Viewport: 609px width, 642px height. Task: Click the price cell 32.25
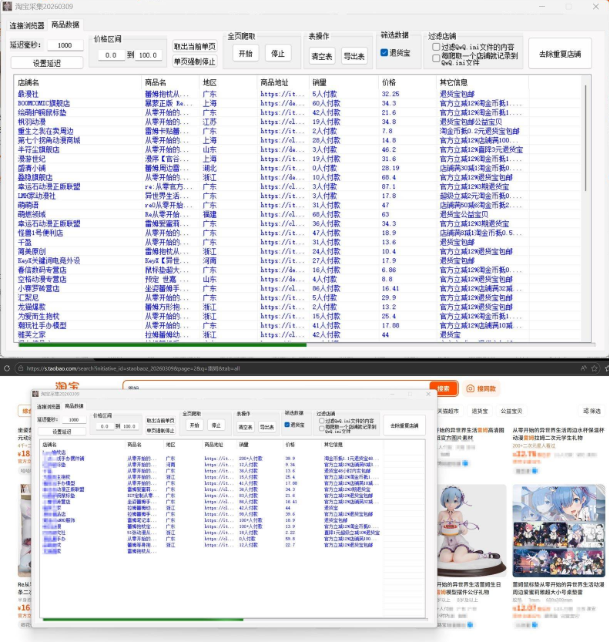(x=390, y=94)
